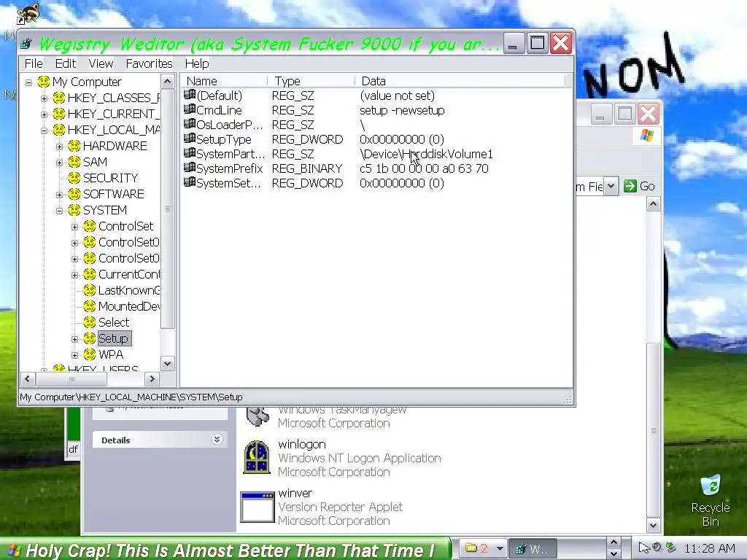
Task: Click the back window scroll-up arrow
Action: click(x=653, y=205)
